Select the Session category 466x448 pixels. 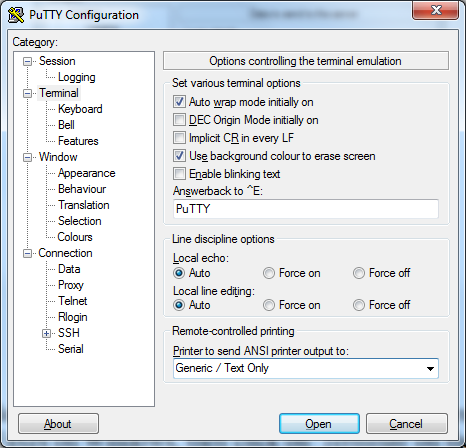(57, 61)
